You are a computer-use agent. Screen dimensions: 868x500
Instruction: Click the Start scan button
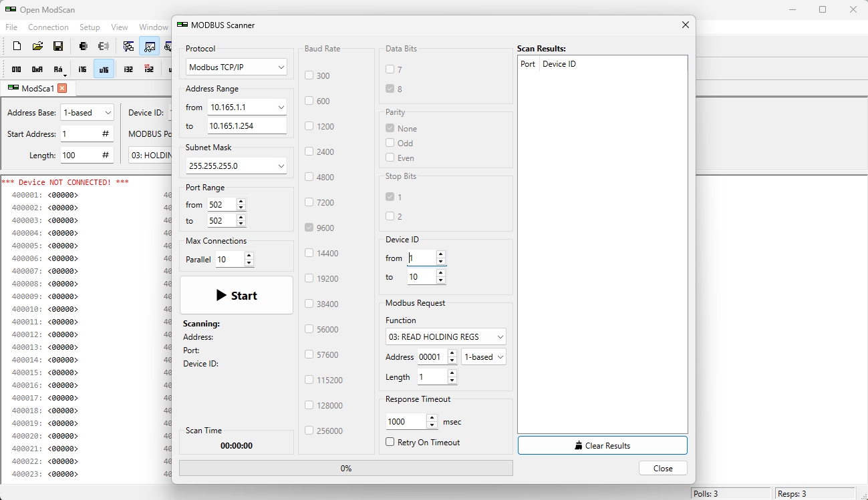tap(237, 295)
